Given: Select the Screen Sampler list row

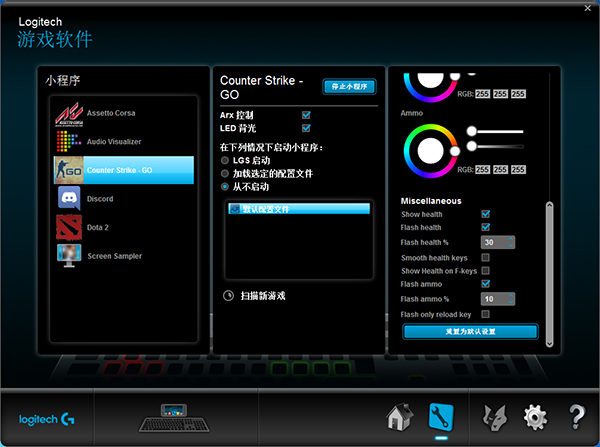Looking at the screenshot, I should point(124,256).
